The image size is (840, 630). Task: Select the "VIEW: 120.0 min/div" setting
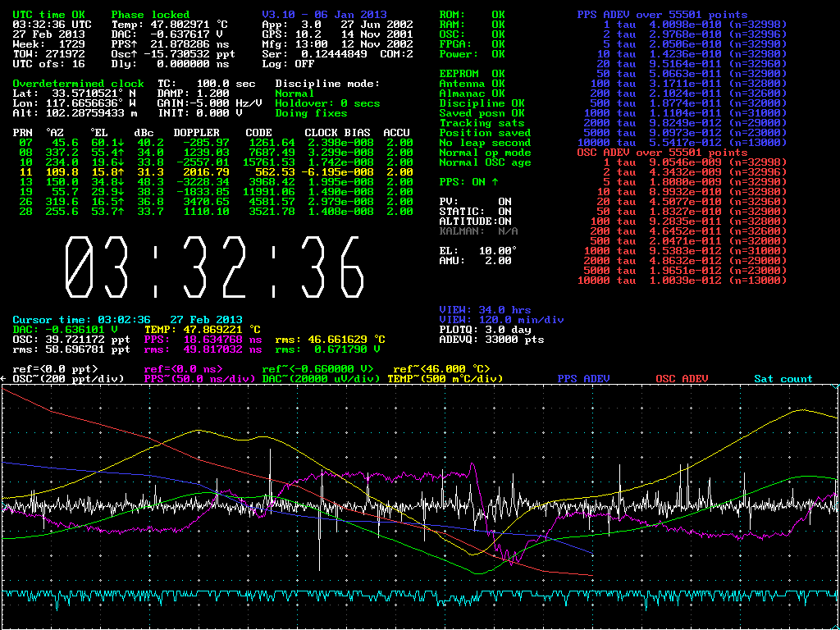501,319
